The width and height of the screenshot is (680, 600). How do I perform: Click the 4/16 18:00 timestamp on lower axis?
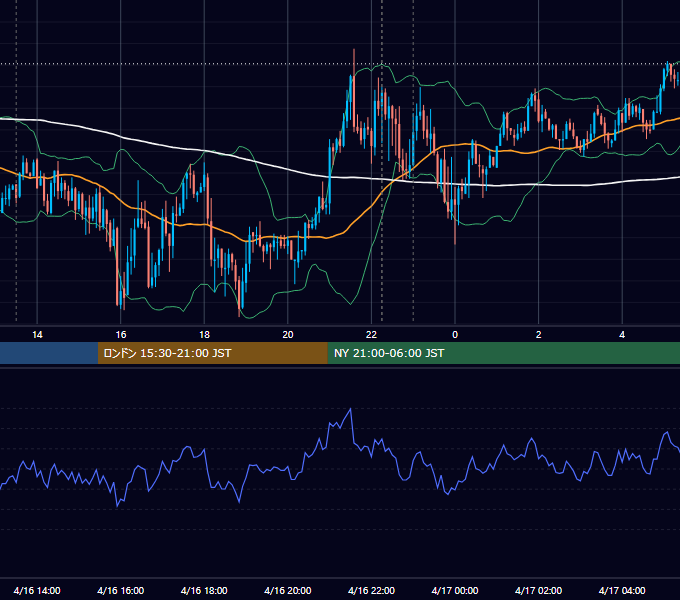tap(204, 590)
